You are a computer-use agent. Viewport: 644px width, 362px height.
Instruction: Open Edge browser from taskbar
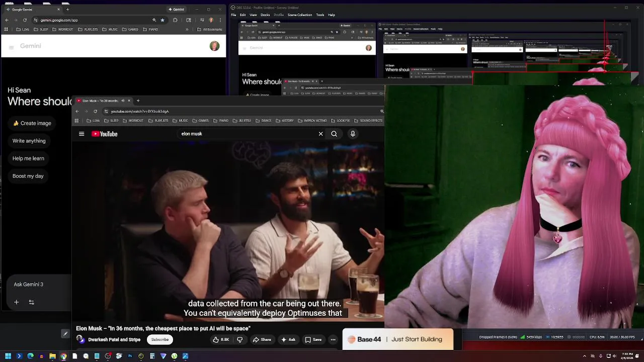click(x=30, y=356)
